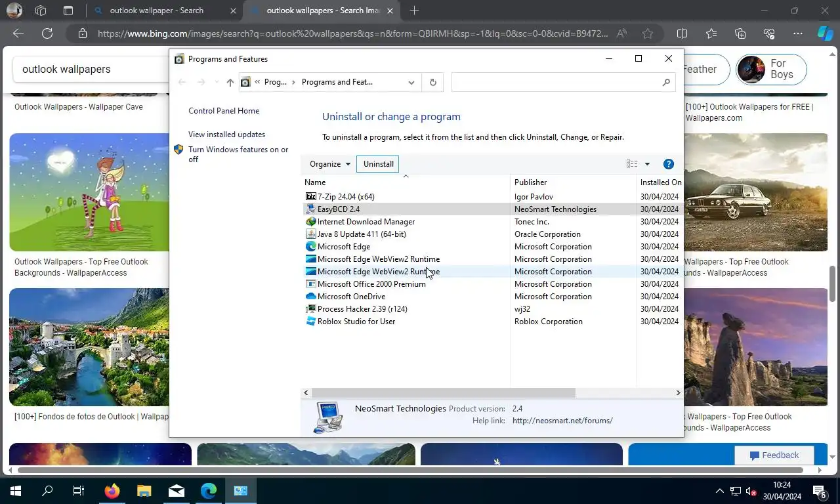
Task: Click the browser refresh button
Action: coord(47,33)
